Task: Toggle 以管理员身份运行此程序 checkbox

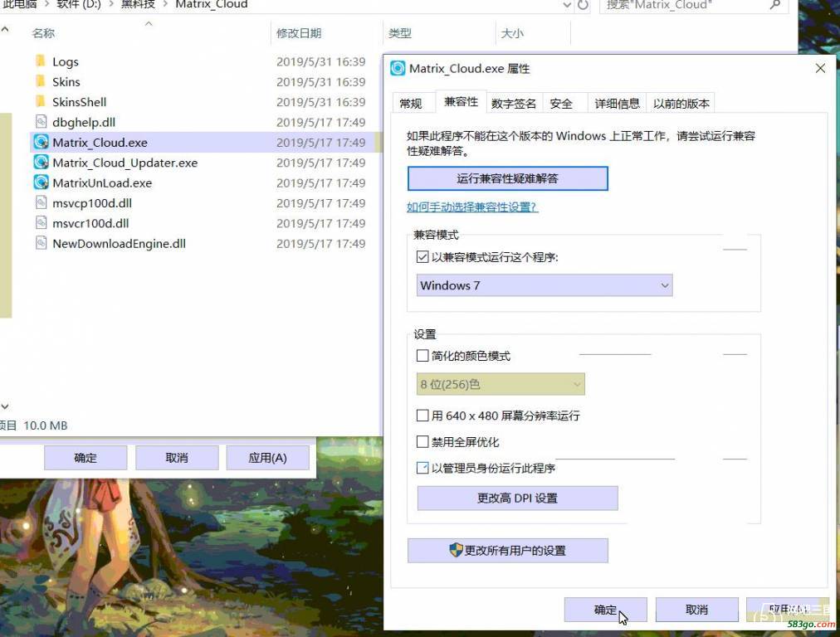Action: [x=422, y=468]
